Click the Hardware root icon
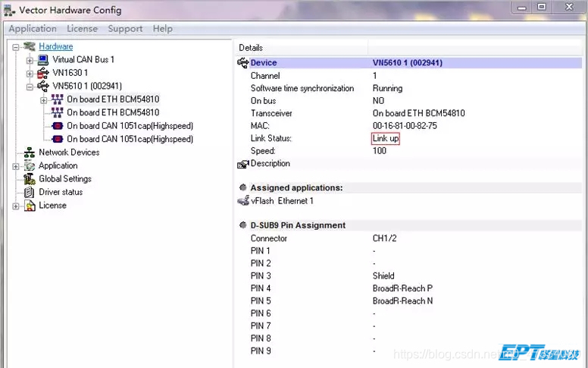This screenshot has height=368, width=588. coord(30,46)
